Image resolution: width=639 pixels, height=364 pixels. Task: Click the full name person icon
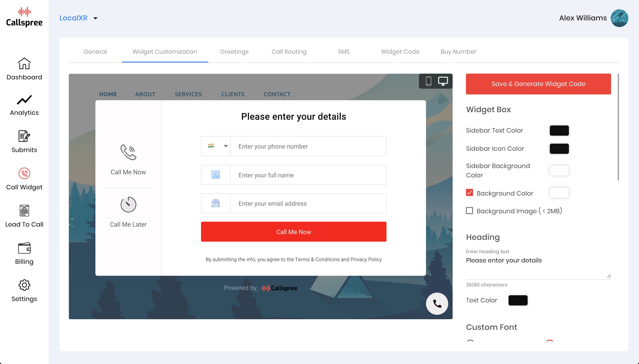click(x=216, y=175)
